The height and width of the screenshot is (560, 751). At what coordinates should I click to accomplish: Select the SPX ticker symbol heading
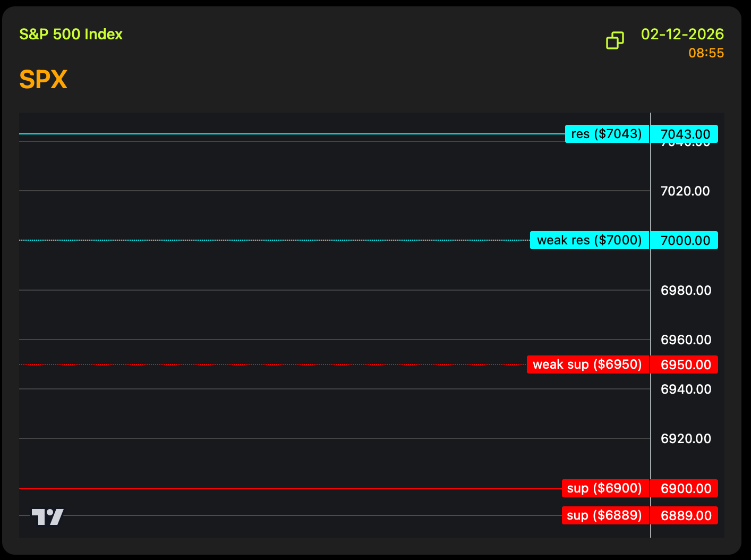pyautogui.click(x=43, y=80)
